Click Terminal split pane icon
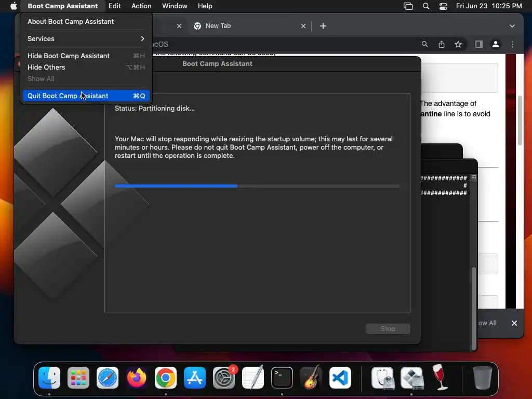Image resolution: width=532 pixels, height=399 pixels. [x=474, y=178]
